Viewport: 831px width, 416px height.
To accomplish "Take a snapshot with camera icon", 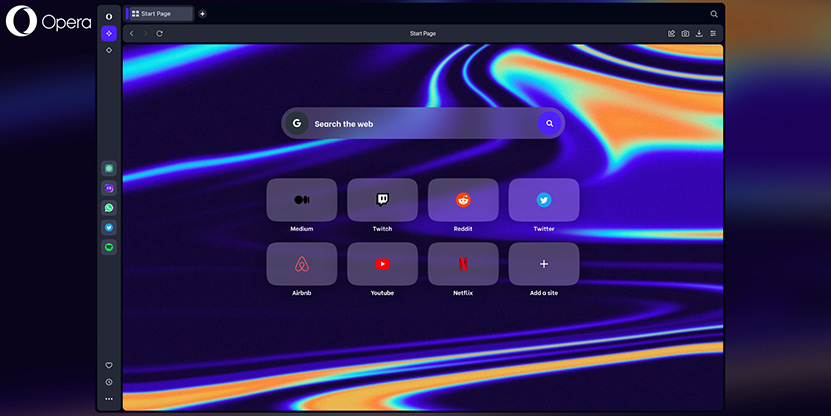I will pyautogui.click(x=685, y=33).
